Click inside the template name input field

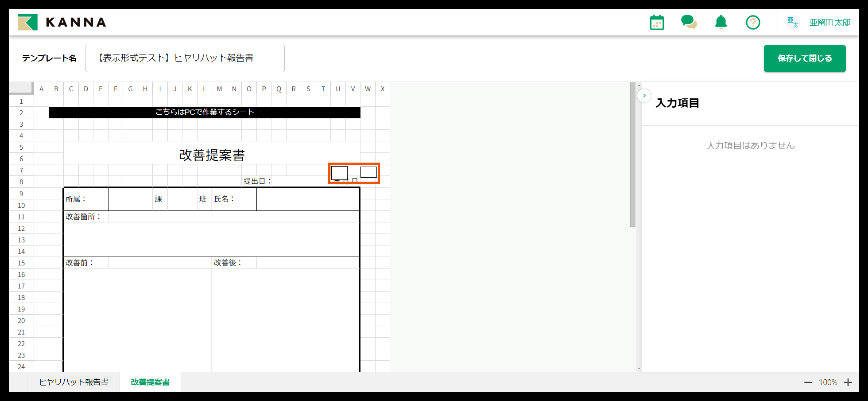click(185, 58)
